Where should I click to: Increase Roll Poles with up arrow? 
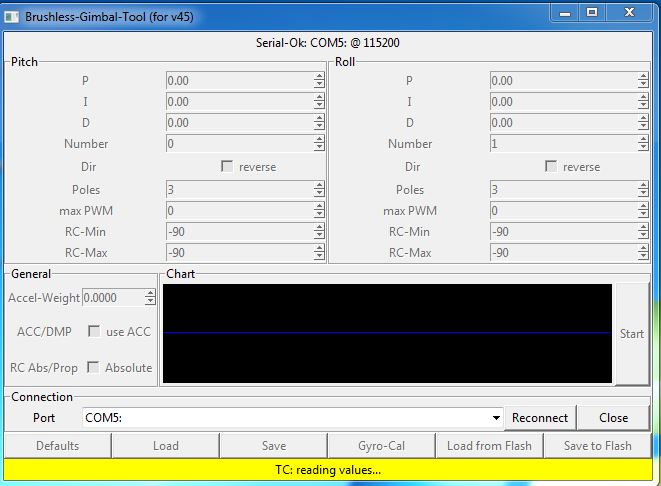coord(643,185)
